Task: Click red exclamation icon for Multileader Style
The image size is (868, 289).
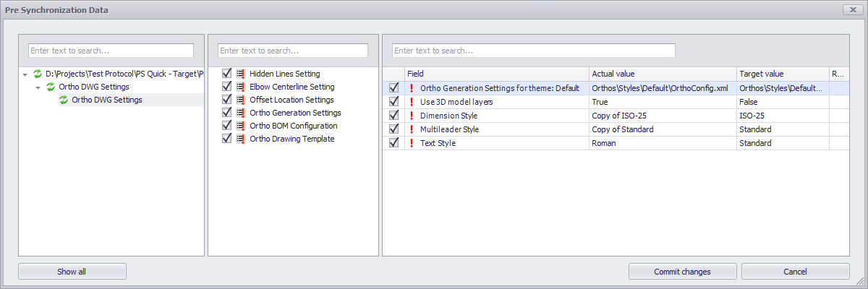Action: 412,129
